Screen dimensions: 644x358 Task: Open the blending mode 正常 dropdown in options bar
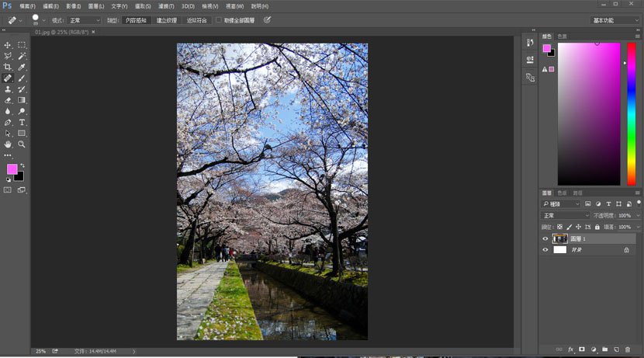pos(85,20)
